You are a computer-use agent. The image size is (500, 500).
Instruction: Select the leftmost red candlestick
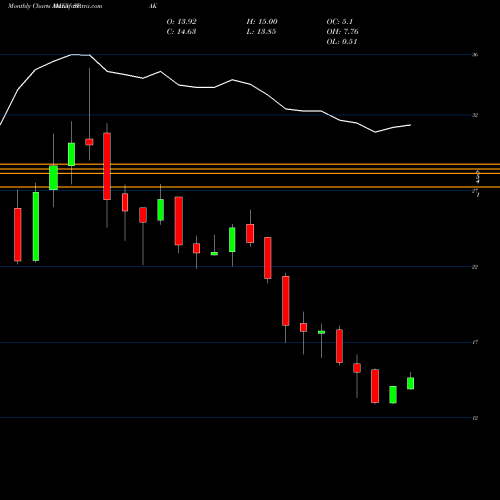pos(18,234)
